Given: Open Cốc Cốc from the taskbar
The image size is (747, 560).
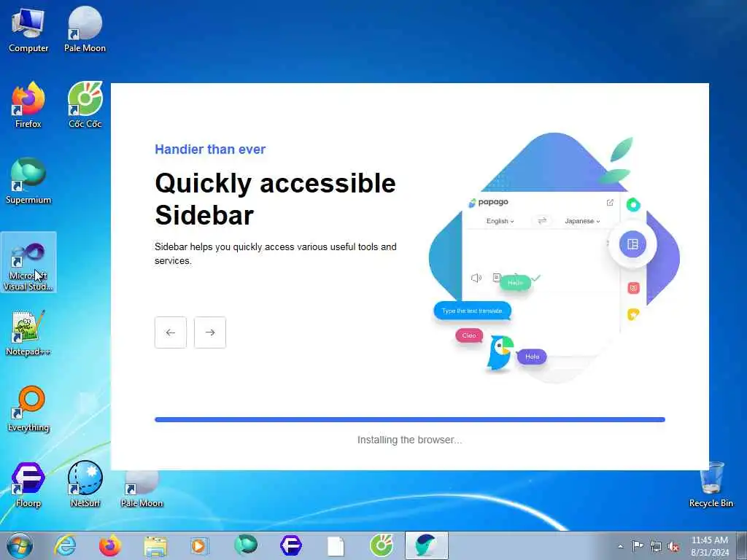Looking at the screenshot, I should 382,545.
